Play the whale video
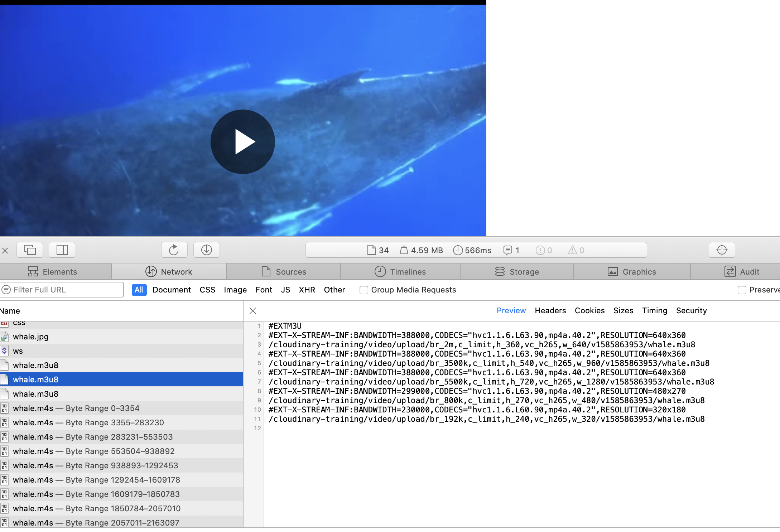Viewport: 780px width, 532px height. pos(243,142)
